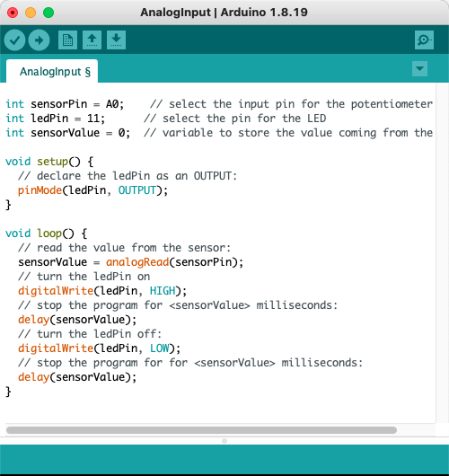Open the Serial Monitor
The image size is (449, 476).
coord(424,40)
